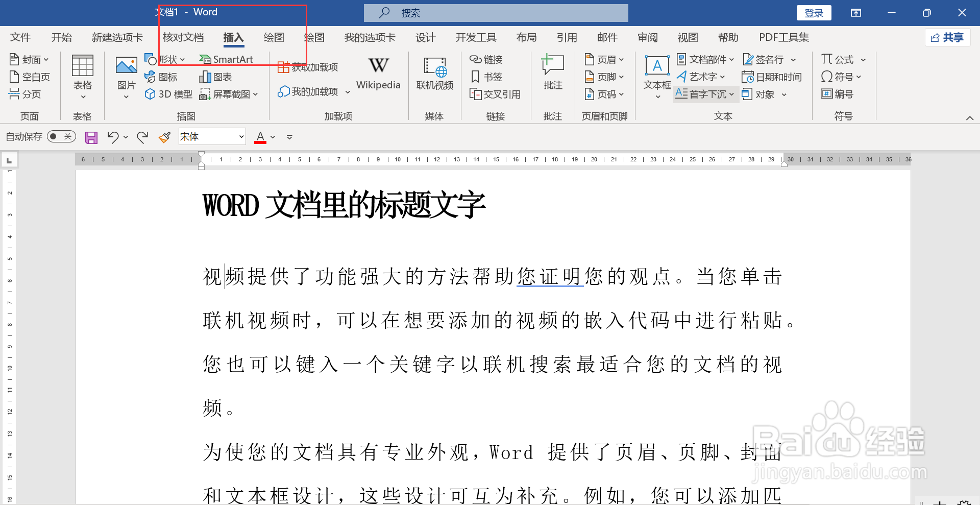Insert a cover page (封面)
980x505 pixels.
tap(29, 60)
